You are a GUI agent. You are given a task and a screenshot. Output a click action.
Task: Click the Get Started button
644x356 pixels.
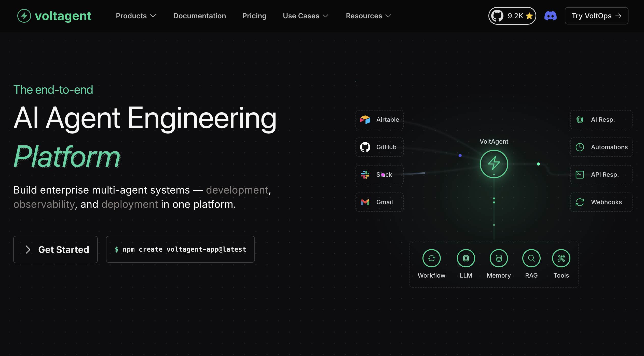pos(56,250)
